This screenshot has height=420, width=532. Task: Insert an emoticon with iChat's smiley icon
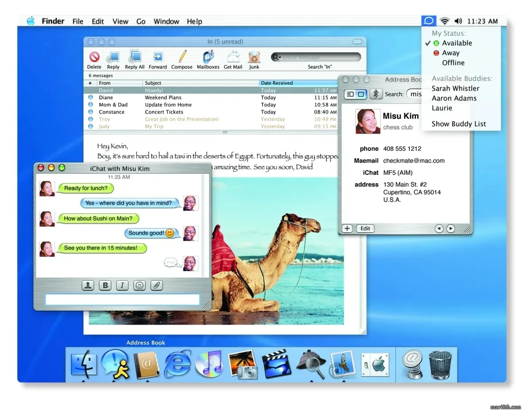(x=139, y=285)
